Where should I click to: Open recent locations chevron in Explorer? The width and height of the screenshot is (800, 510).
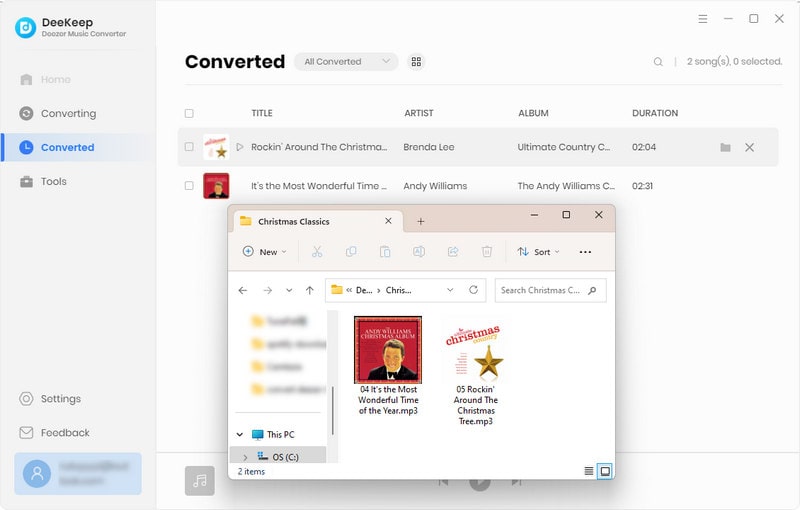click(289, 290)
